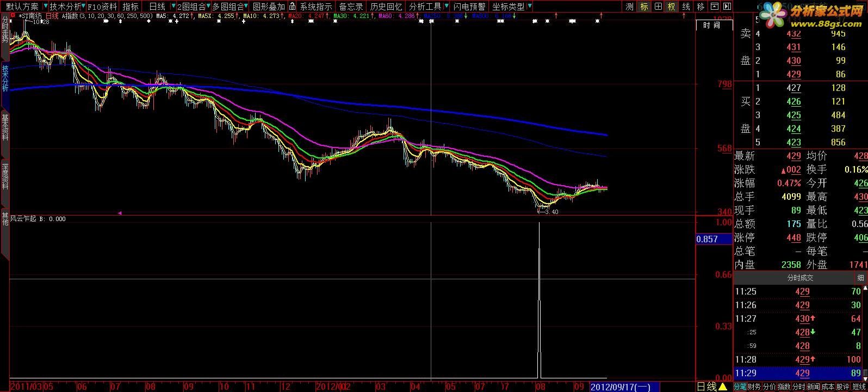
Task: Switch to the 财务 bottom tab
Action: tap(754, 387)
